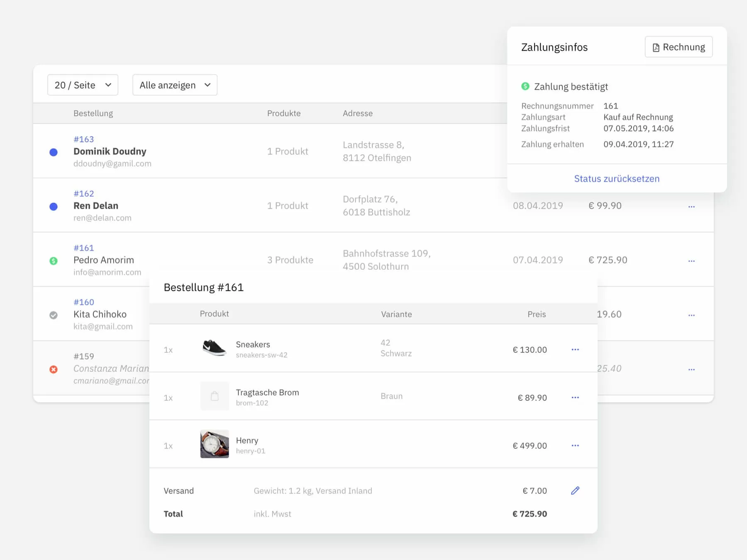Click the Henry watch thumbnail image

[214, 444]
